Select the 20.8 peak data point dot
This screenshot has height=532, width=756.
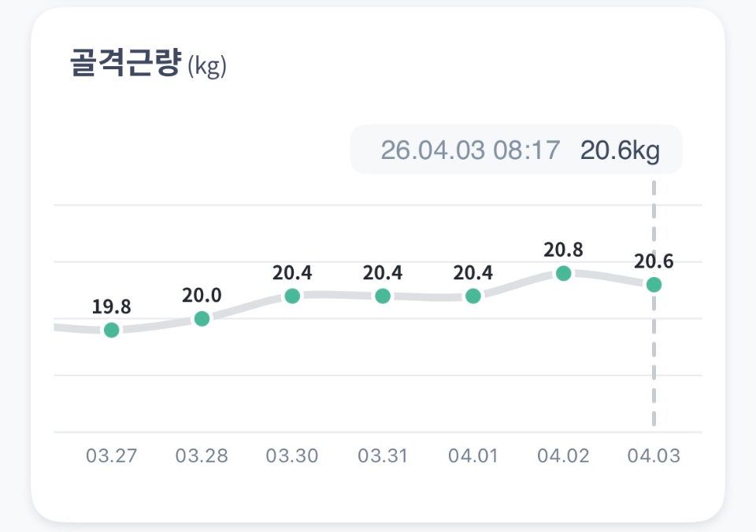563,273
